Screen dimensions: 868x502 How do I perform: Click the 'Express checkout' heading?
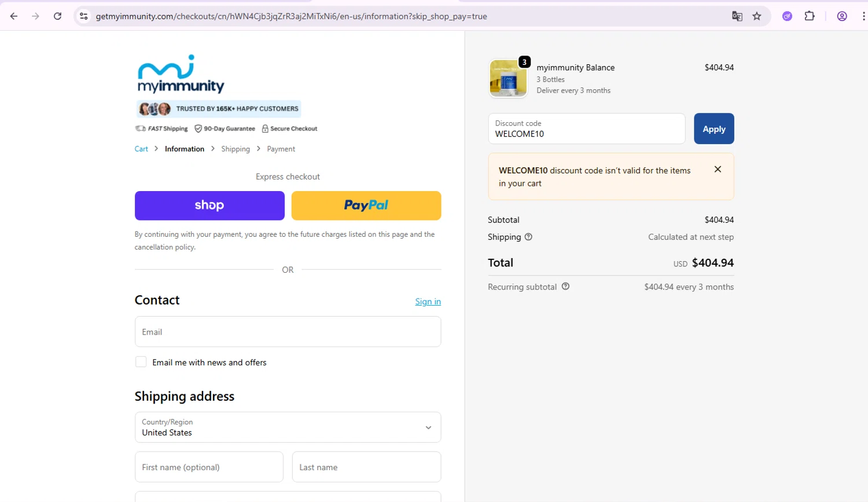point(288,177)
